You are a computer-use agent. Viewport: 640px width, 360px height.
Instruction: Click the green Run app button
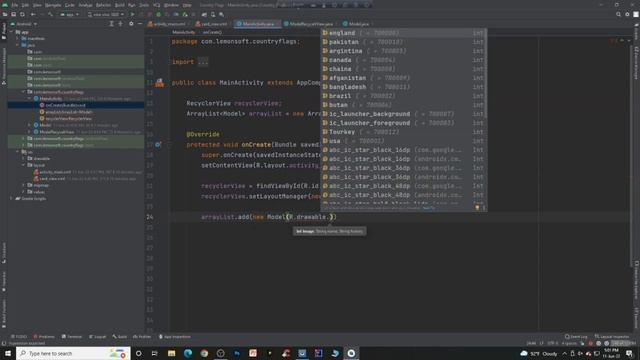click(x=132, y=14)
